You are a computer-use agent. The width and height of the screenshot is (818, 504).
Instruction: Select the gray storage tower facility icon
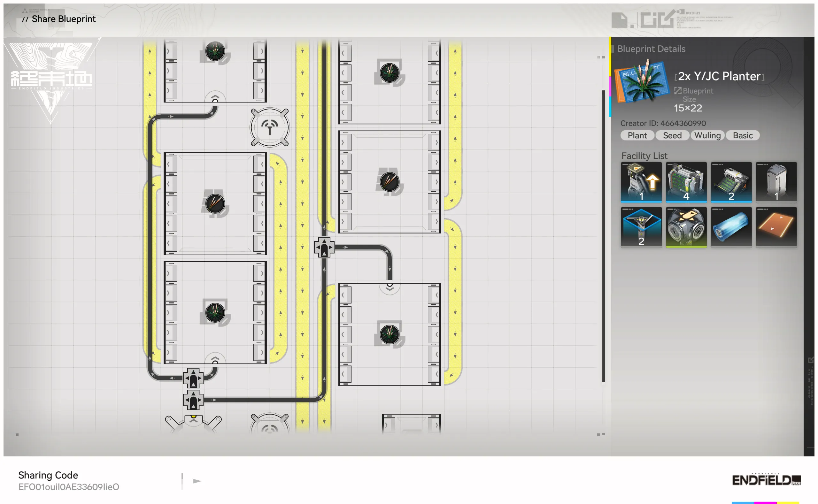776,182
